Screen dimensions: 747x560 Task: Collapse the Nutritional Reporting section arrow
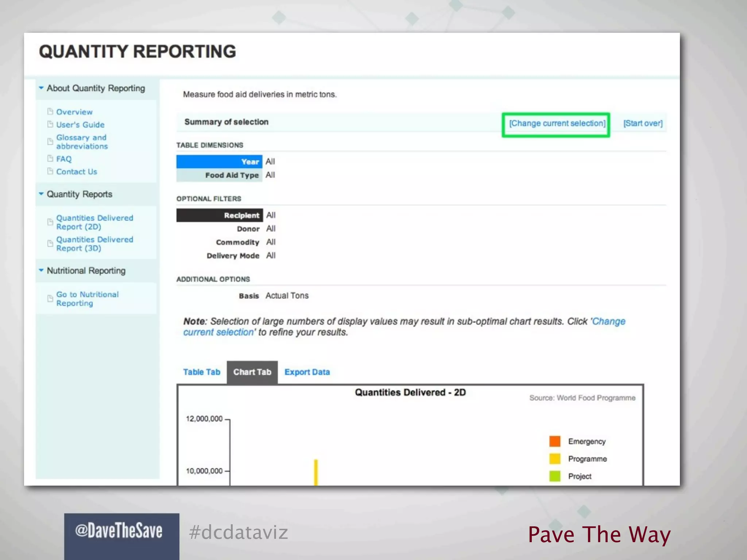41,270
